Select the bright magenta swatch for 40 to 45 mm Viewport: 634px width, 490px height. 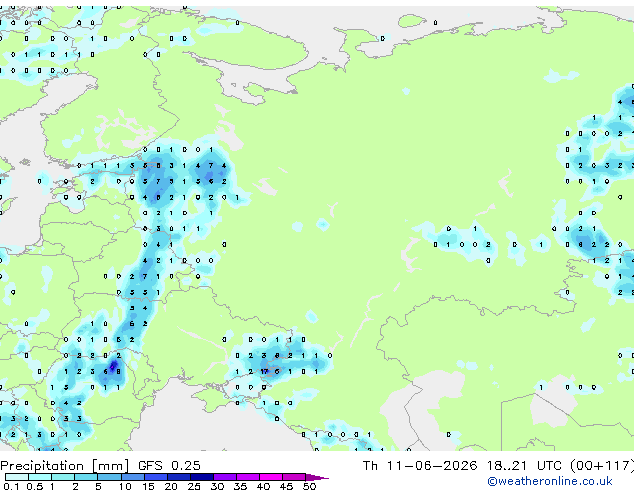271,477
